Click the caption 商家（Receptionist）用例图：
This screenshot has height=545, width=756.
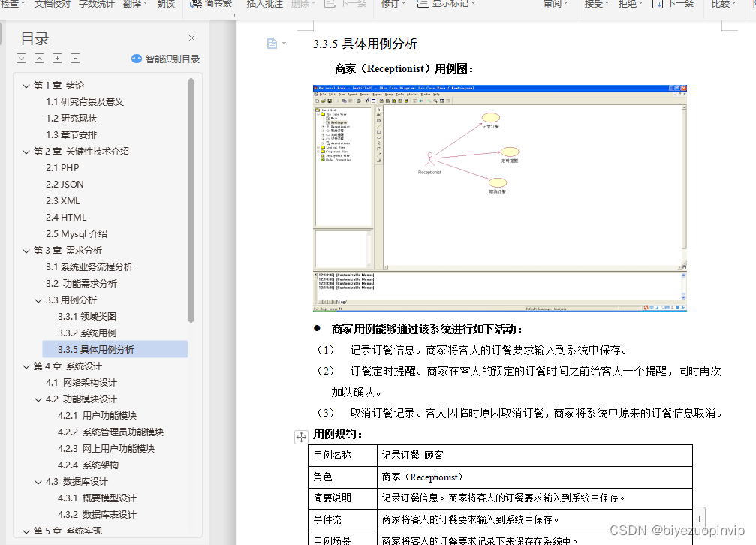pos(404,68)
